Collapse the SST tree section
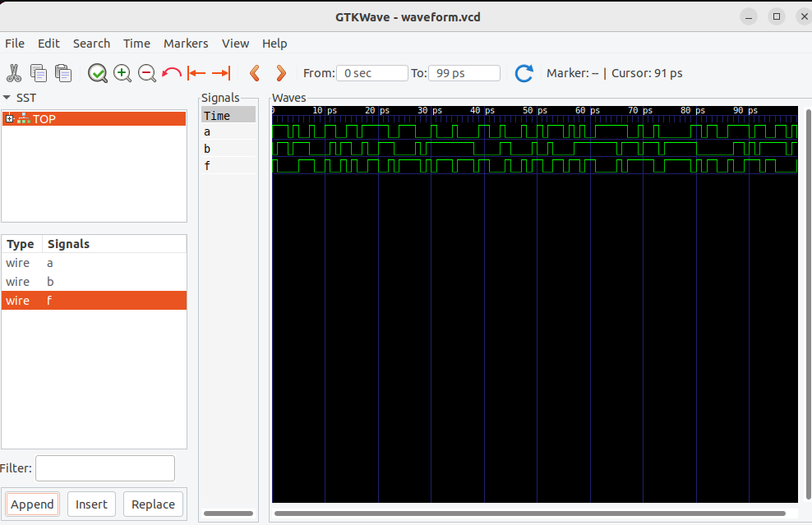Screen dimensions: 812x525 (7, 97)
